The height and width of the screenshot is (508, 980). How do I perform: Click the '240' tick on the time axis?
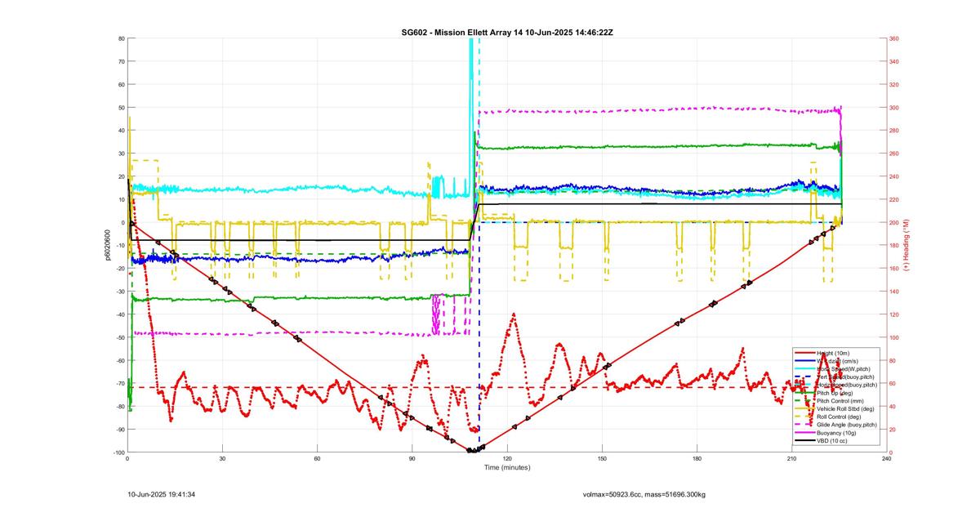pos(886,460)
